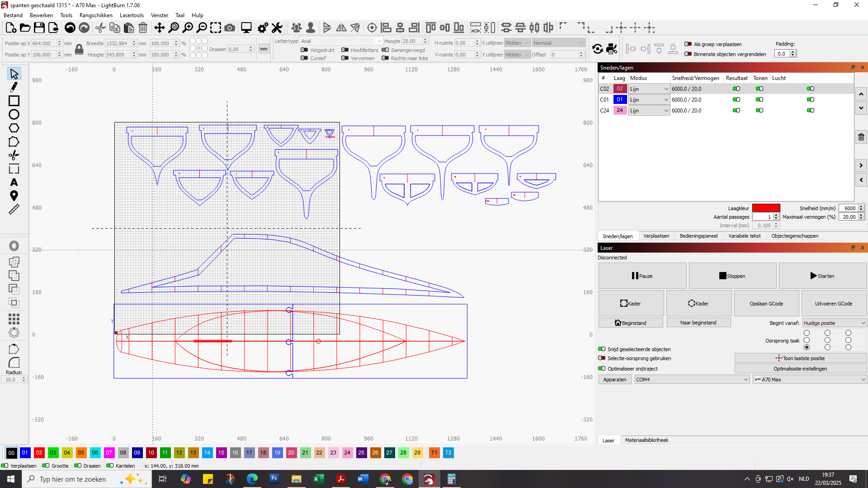This screenshot has width=868, height=488.
Task: Open the camera capture tool
Action: pos(230,28)
